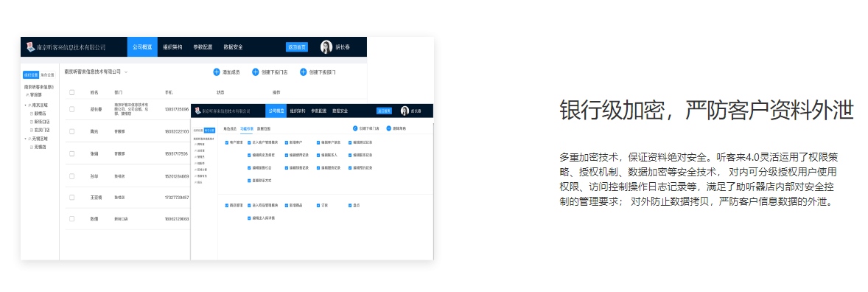Image resolution: width=868 pixels, height=292 pixels.
Task: Uncheck the 新增客户 checkbox
Action: (286, 142)
